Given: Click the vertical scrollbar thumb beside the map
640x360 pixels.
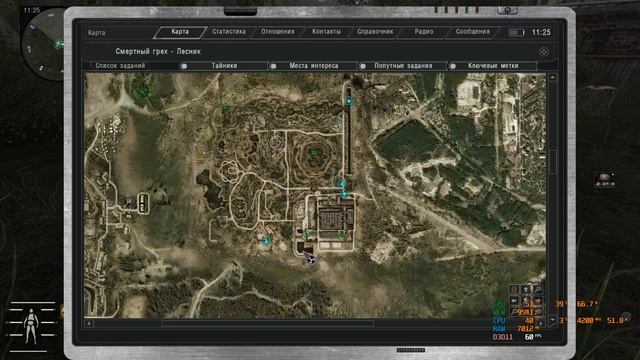Looking at the screenshot, I should tap(553, 162).
